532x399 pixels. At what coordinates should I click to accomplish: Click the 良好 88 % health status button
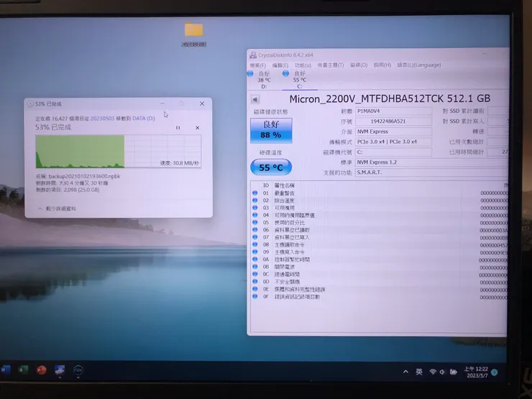(x=271, y=130)
